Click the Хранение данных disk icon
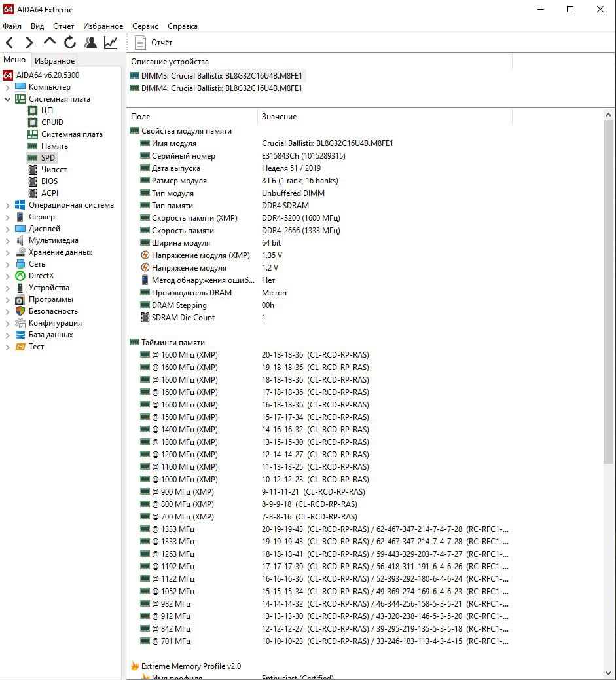Image resolution: width=616 pixels, height=680 pixels. click(x=20, y=252)
